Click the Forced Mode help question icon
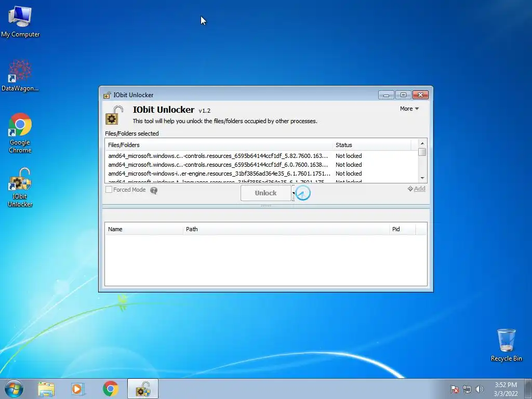The height and width of the screenshot is (399, 532). [154, 190]
